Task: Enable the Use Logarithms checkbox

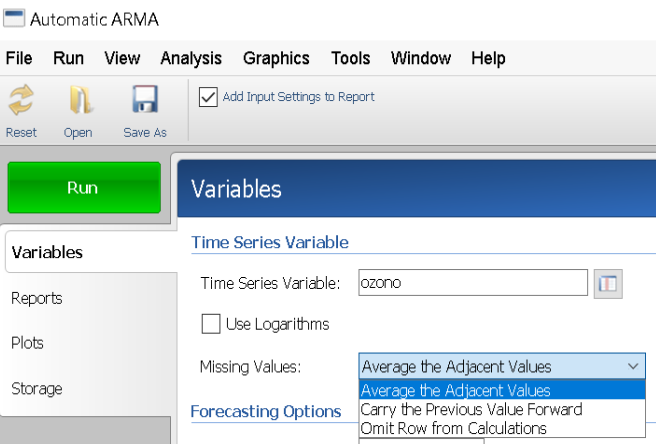Action: [211, 324]
